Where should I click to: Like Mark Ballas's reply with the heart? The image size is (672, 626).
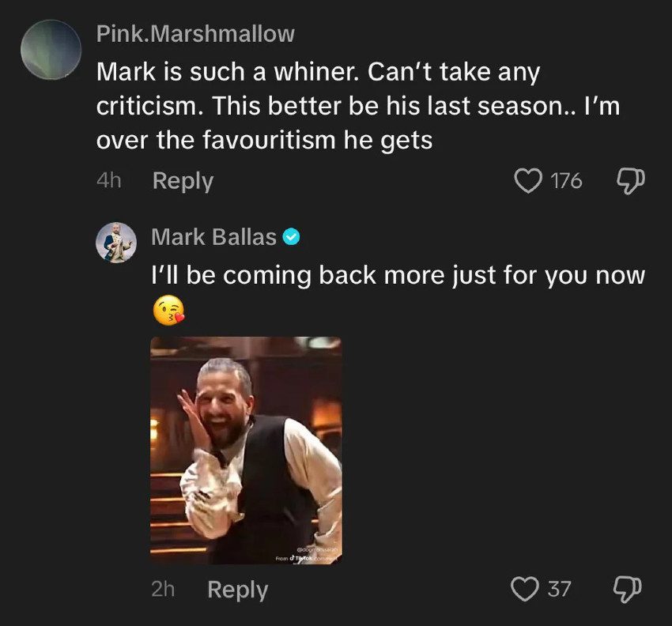524,589
